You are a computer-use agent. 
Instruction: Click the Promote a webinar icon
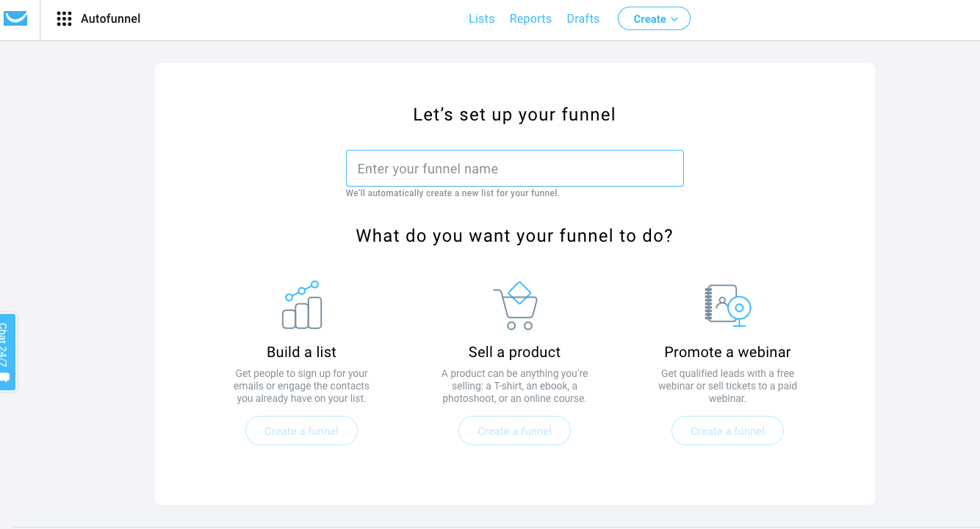coord(727,305)
